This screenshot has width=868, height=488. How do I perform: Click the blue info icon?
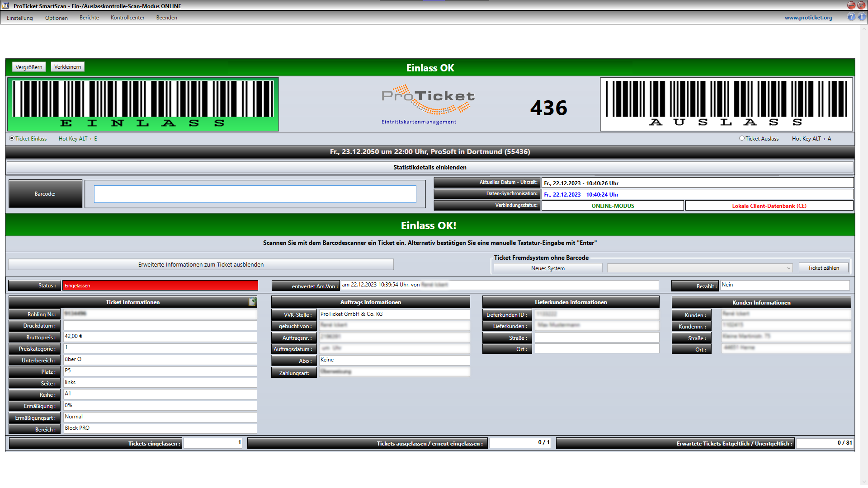click(x=862, y=17)
